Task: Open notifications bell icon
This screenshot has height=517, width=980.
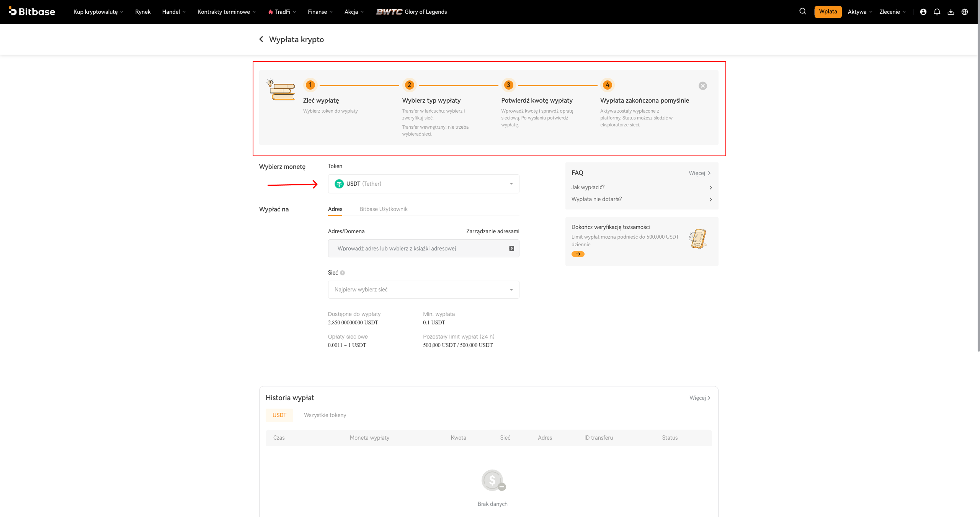Action: click(937, 12)
